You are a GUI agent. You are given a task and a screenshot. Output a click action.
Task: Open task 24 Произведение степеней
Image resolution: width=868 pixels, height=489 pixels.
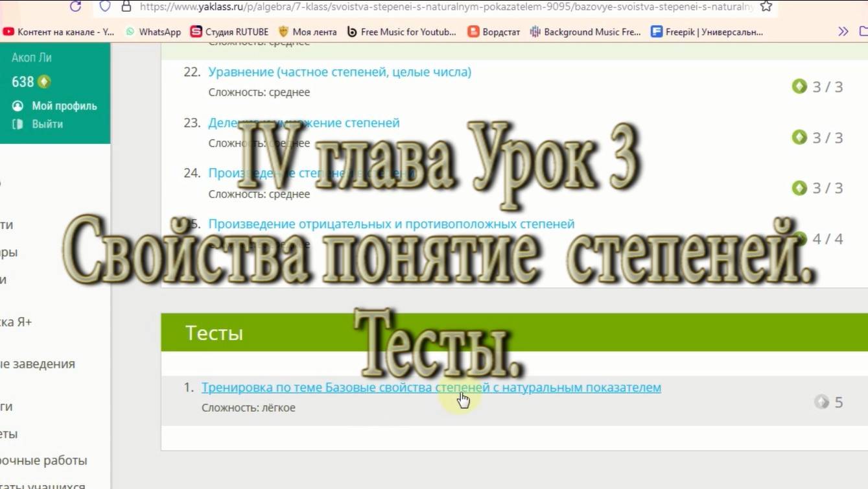tap(311, 173)
